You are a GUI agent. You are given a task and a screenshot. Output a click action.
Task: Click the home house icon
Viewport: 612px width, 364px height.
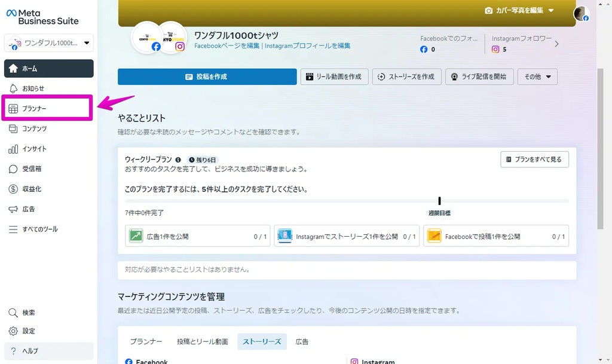[13, 69]
